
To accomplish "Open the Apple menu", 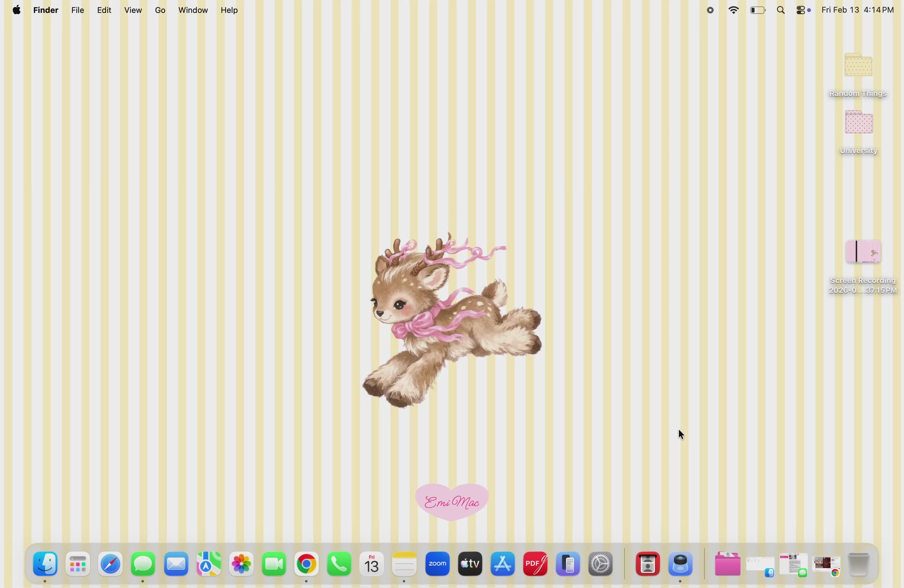I will [x=16, y=10].
